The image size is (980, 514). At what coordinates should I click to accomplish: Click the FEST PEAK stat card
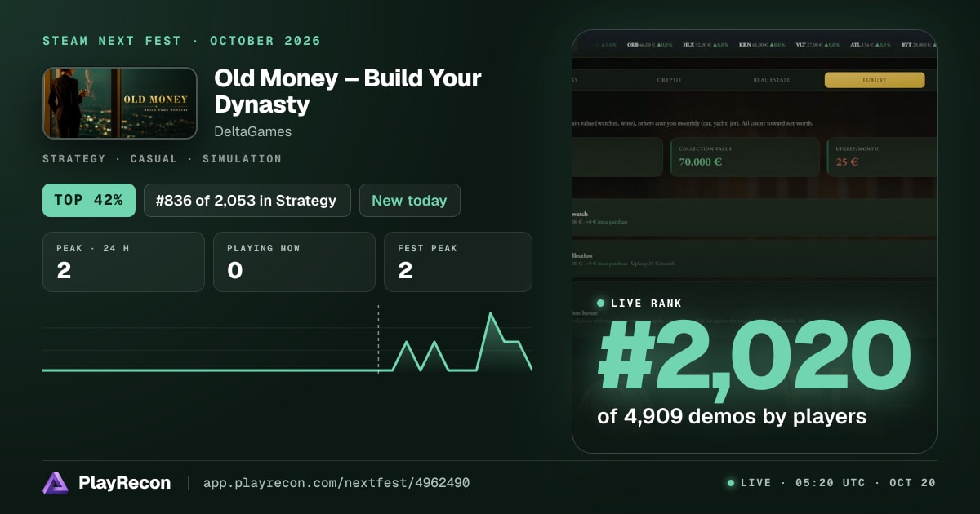(x=458, y=262)
